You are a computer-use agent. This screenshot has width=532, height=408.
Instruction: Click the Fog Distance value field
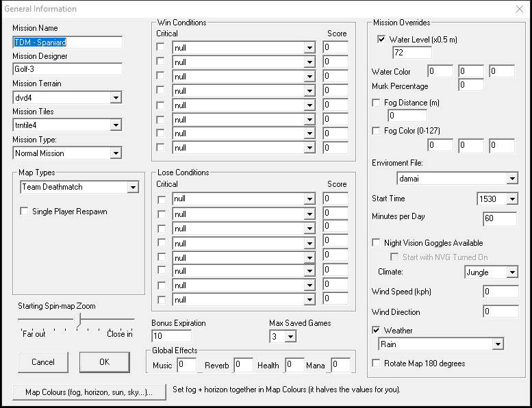(407, 116)
